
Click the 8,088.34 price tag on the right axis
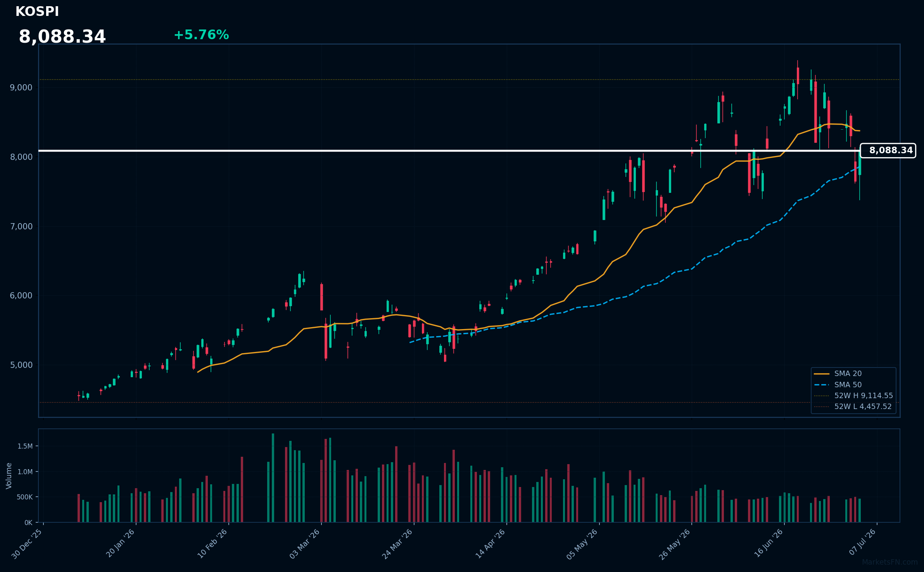888,151
